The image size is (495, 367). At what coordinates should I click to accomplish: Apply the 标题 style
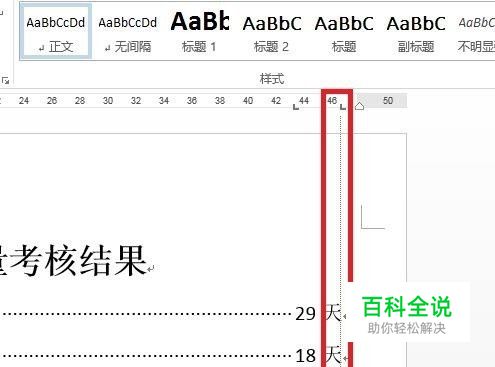(344, 32)
